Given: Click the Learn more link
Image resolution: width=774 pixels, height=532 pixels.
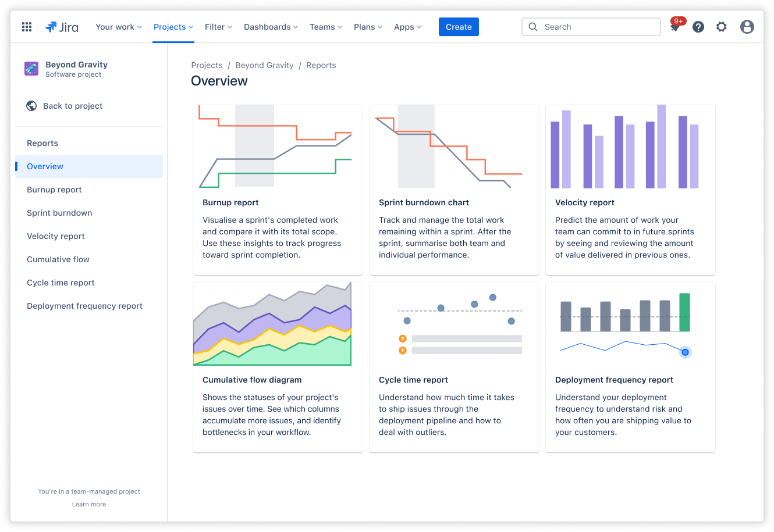Looking at the screenshot, I should 88,504.
